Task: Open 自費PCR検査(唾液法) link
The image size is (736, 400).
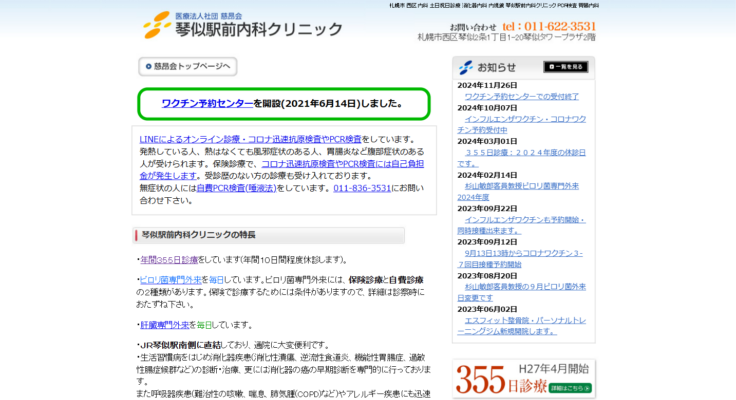Action: tap(236, 188)
